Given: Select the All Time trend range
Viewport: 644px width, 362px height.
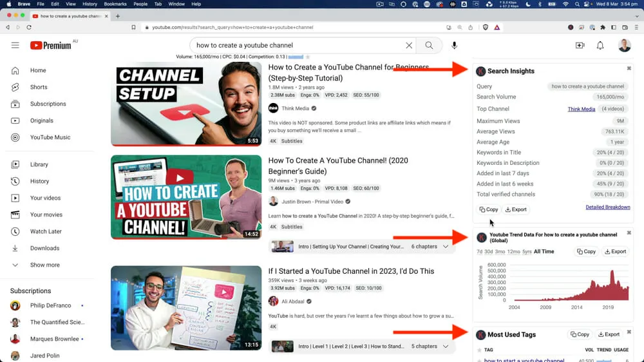Looking at the screenshot, I should (x=544, y=252).
